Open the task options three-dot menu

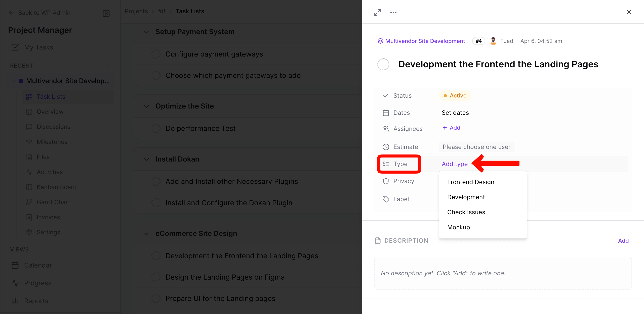coord(393,12)
